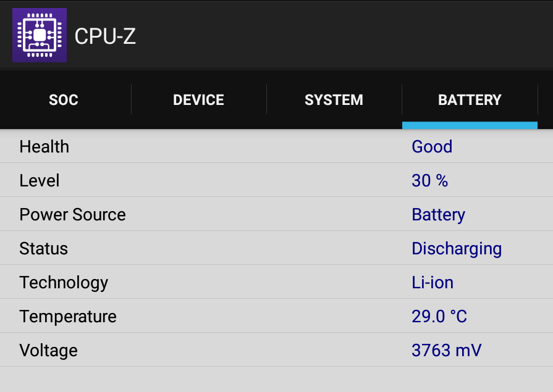The width and height of the screenshot is (553, 392).
Task: Select the Technology row label
Action: (x=64, y=283)
